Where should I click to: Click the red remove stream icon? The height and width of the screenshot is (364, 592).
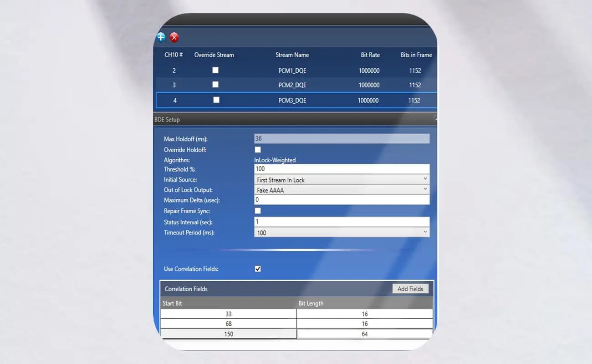(174, 37)
